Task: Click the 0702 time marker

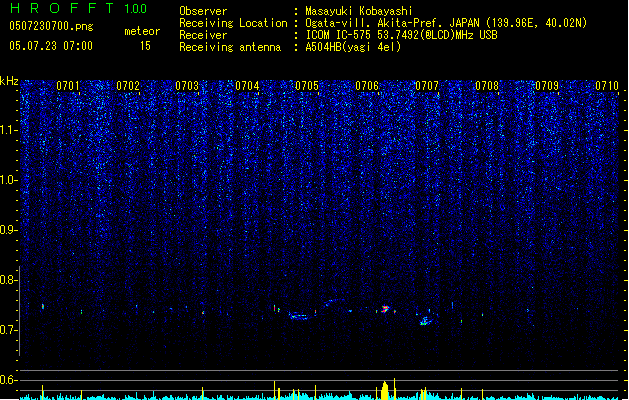Action: click(128, 86)
